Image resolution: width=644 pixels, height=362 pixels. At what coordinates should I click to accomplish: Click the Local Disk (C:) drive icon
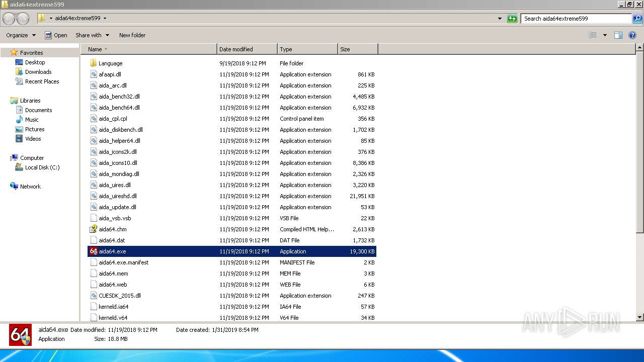pyautogui.click(x=19, y=167)
